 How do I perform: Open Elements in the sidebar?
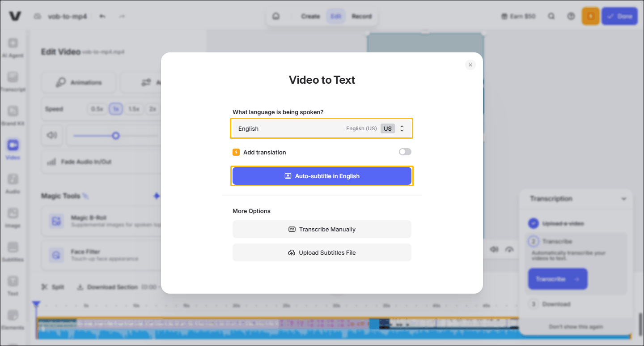[13, 320]
